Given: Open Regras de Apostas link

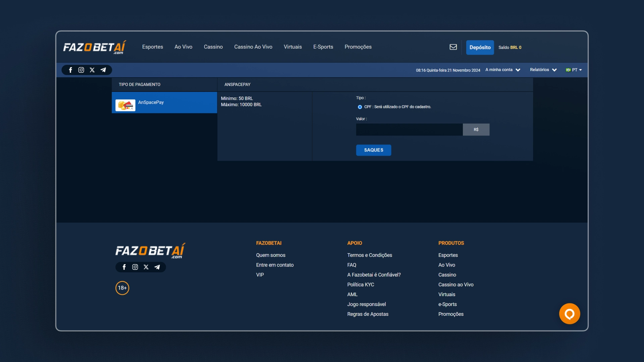Looking at the screenshot, I should [x=368, y=314].
